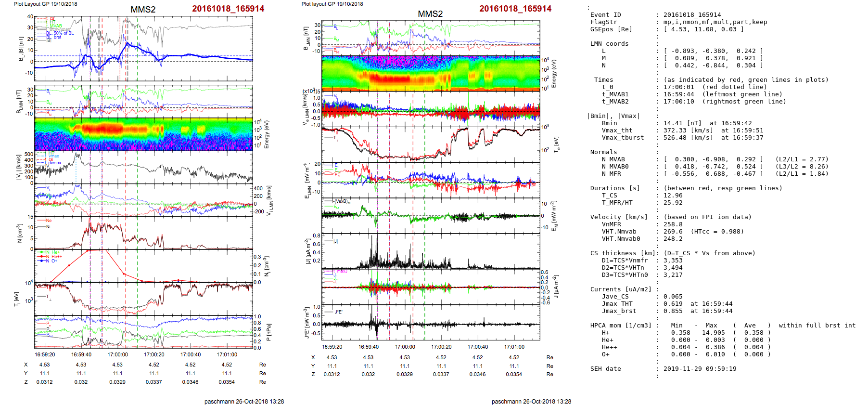Screen dimensions: 868x405
Task: Click the 'HPCA mom [1/cm3]' heading
Action: tap(621, 326)
